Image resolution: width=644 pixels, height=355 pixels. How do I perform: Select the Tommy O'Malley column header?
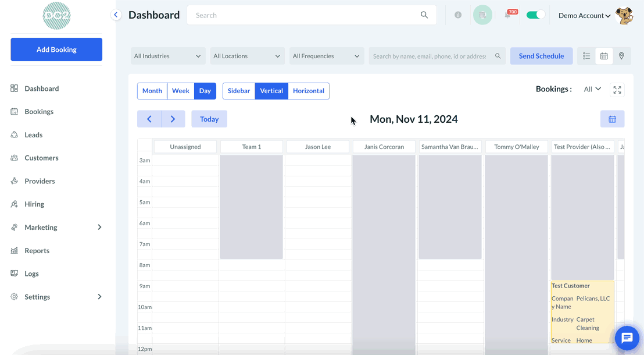coord(517,147)
